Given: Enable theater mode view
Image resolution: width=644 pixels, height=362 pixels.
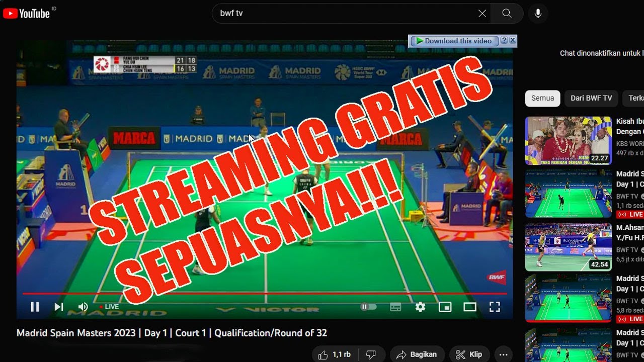Looking at the screenshot, I should [469, 307].
